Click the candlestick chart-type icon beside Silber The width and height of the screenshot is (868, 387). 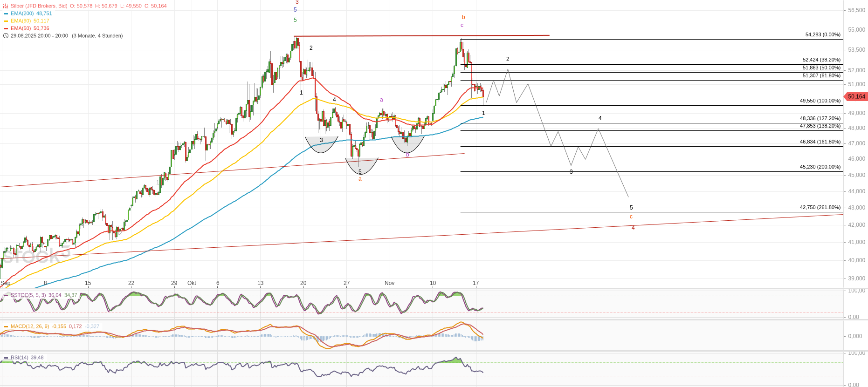pyautogui.click(x=6, y=6)
